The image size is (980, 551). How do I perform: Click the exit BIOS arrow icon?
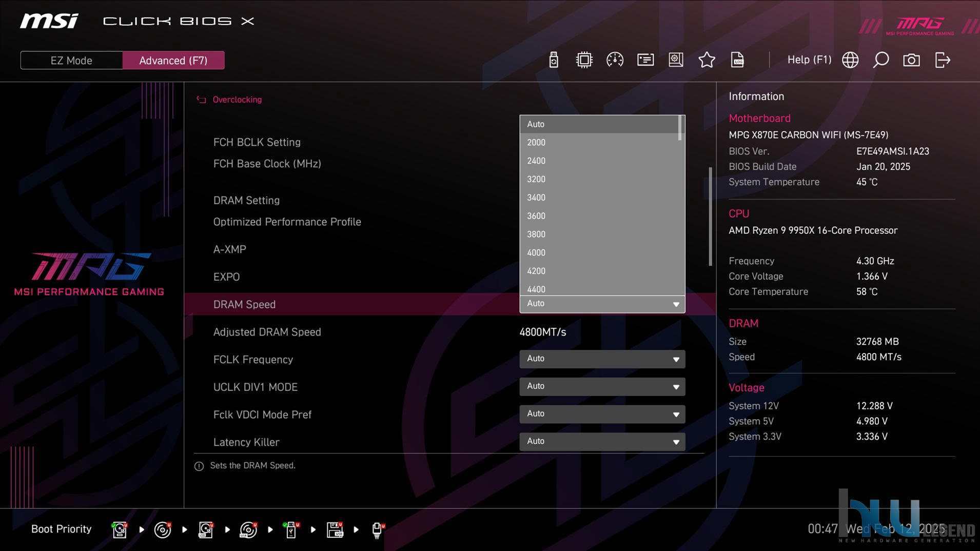coord(943,60)
